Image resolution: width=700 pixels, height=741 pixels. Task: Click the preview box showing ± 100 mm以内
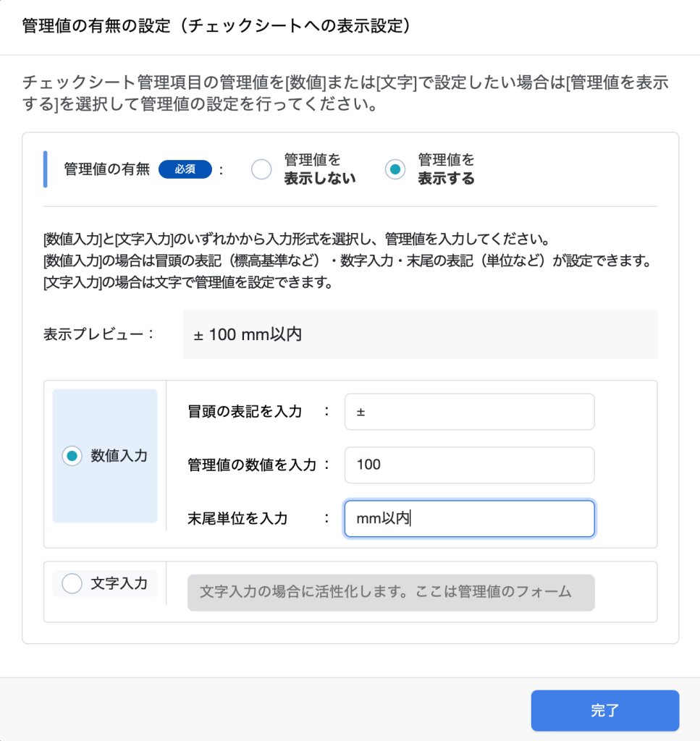tap(420, 334)
